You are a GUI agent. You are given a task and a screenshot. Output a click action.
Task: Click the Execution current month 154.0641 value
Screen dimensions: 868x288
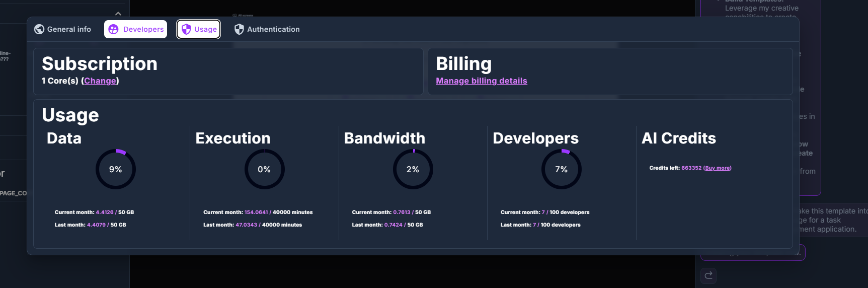(x=256, y=212)
